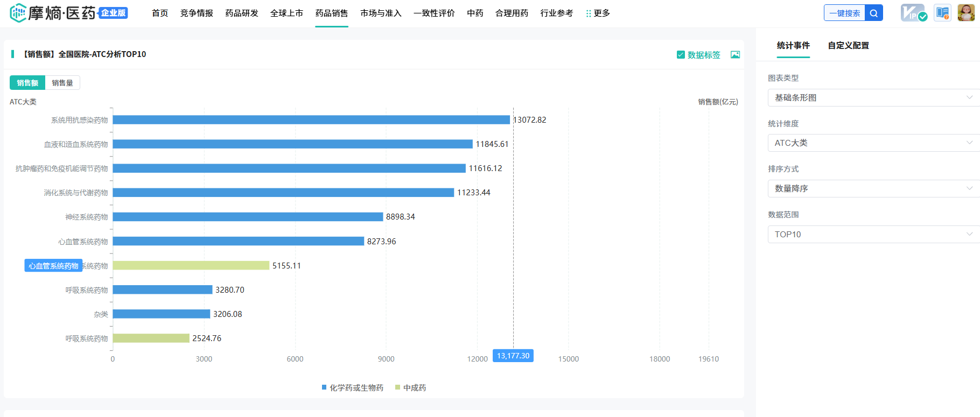Image resolution: width=980 pixels, height=417 pixels.
Task: Expand the 图表类型 dropdown showing 基础条形图
Action: (x=872, y=98)
